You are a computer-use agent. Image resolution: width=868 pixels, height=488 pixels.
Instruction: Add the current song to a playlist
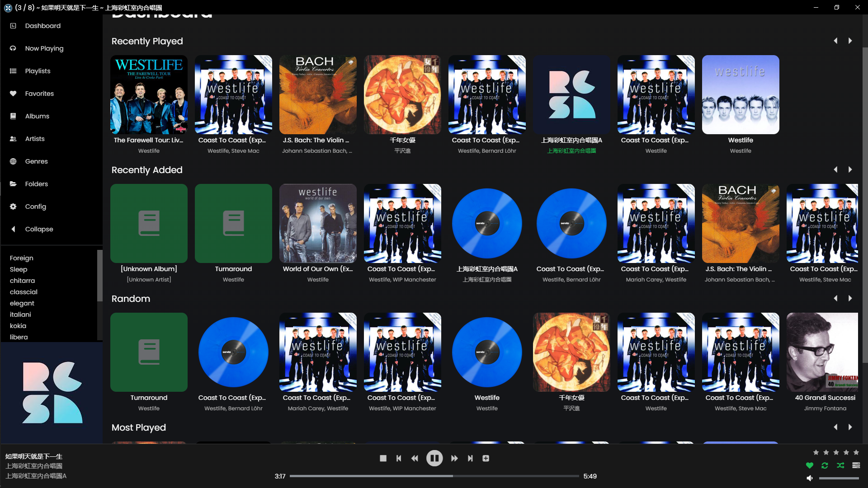(x=486, y=458)
